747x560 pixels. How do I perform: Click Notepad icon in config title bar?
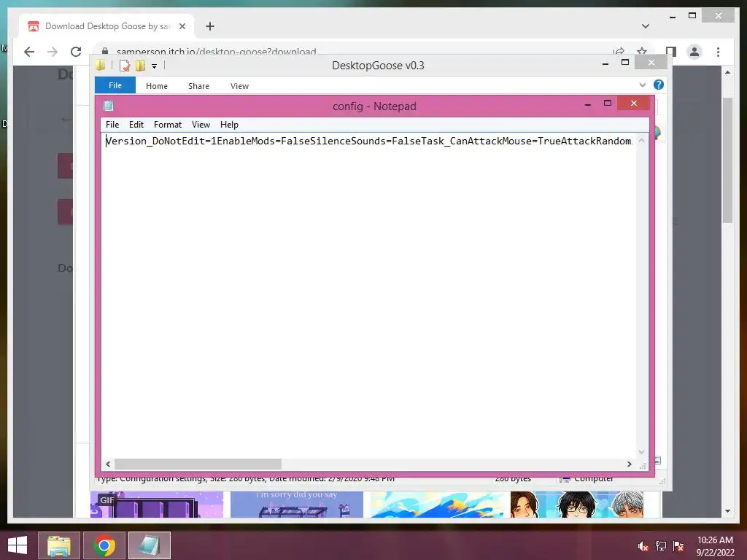tap(109, 106)
